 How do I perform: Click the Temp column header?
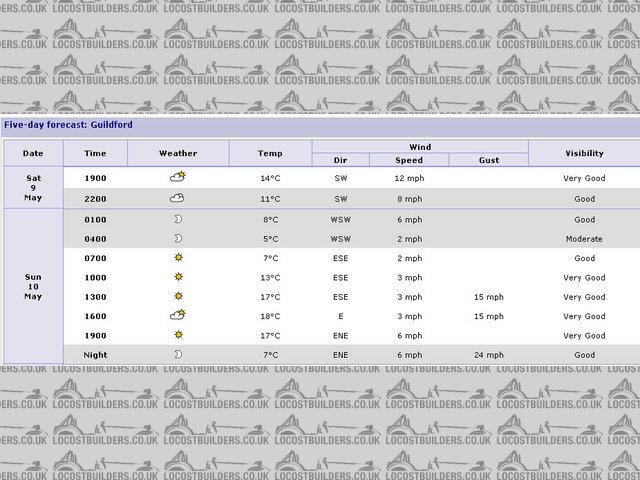270,153
